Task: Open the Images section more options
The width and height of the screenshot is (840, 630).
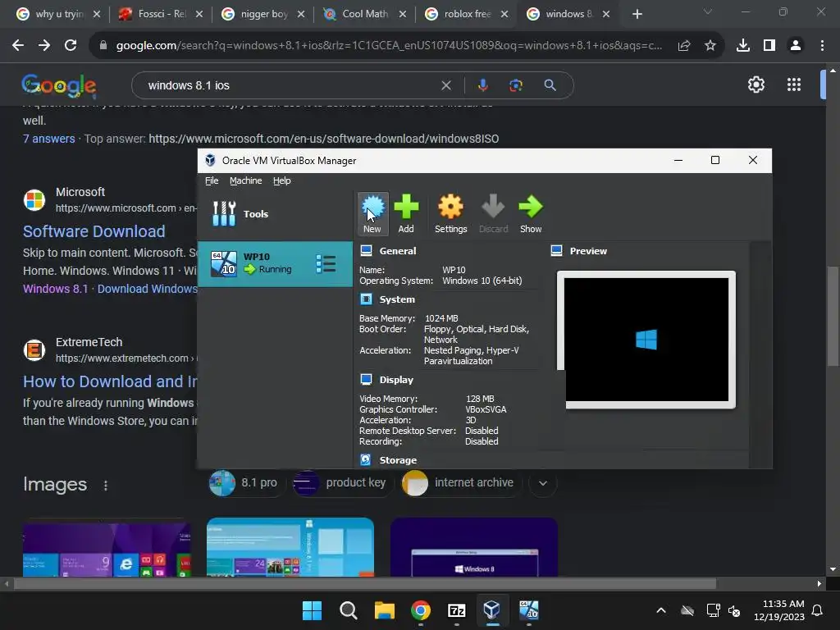Action: tap(106, 486)
